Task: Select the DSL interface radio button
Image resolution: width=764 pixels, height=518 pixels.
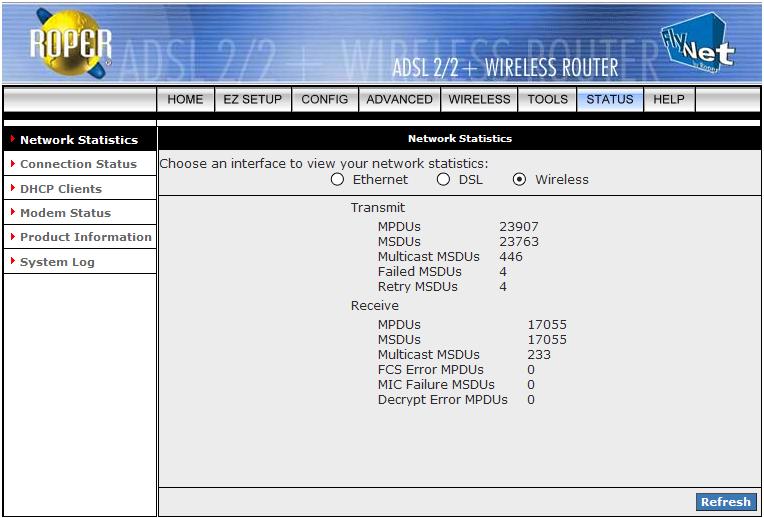Action: 443,180
